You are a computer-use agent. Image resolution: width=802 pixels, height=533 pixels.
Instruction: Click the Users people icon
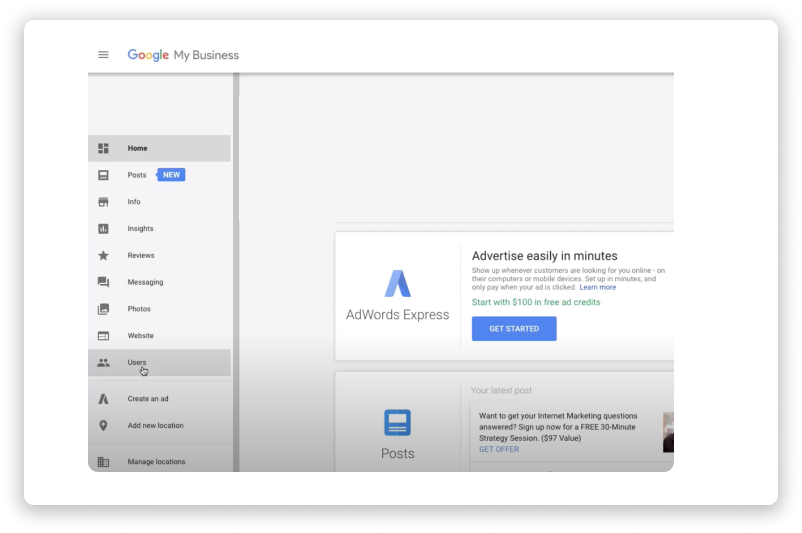click(x=103, y=363)
